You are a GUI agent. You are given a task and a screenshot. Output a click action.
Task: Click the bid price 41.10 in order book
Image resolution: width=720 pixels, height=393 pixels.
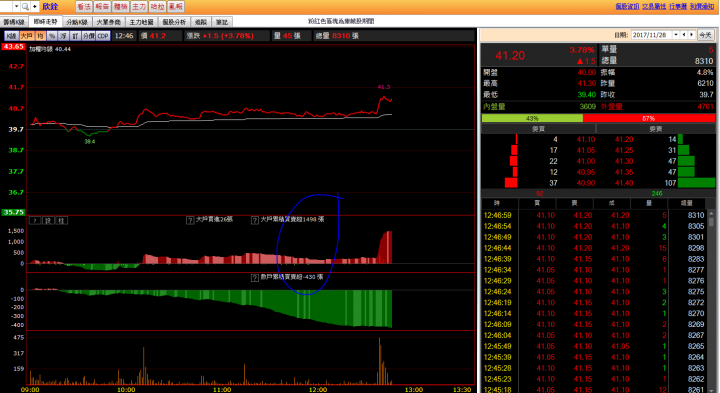[x=586, y=139]
